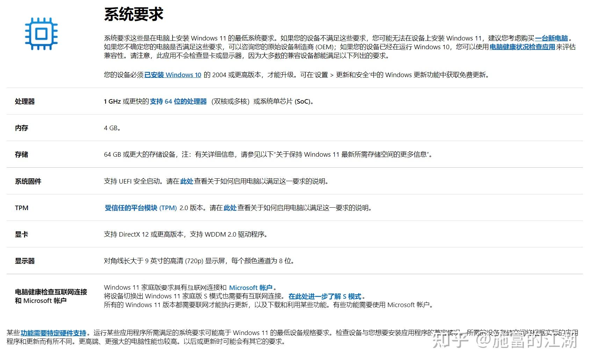
Task: Click the blue processor chip icon
Action: click(41, 34)
